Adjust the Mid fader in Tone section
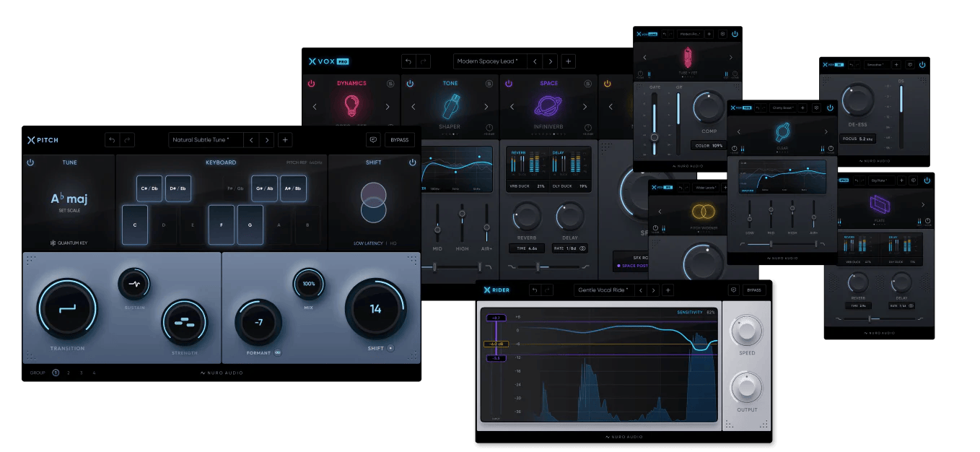Image resolution: width=980 pixels, height=452 pixels. 437,230
